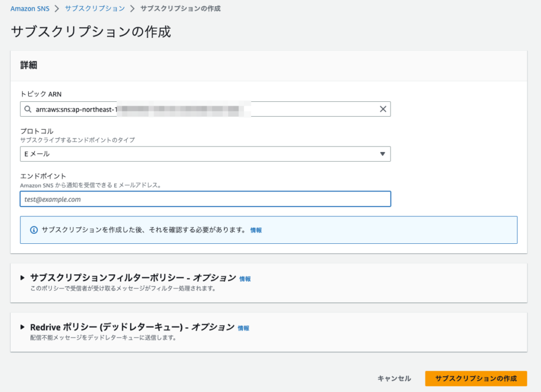This screenshot has height=392, width=541.
Task: Click the disclosure triangle beside Redrive ポリシー
Action: [21, 328]
